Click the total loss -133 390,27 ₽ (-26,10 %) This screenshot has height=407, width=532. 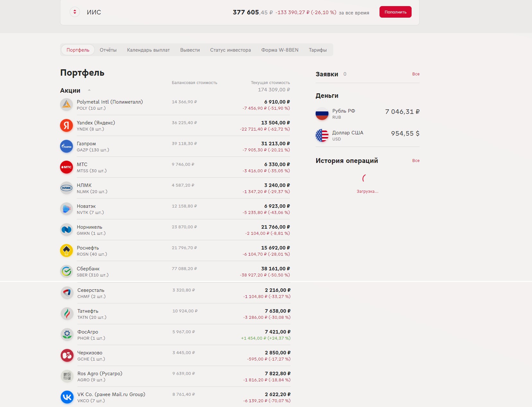tap(306, 13)
